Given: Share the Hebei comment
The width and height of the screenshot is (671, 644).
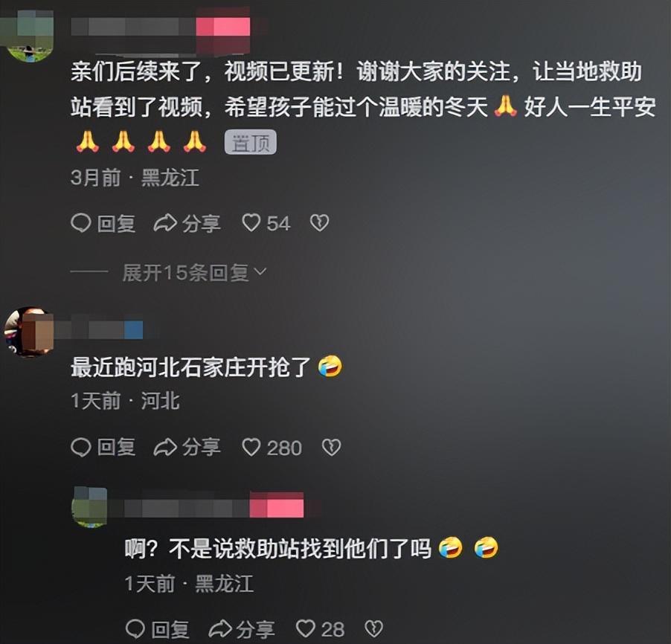Looking at the screenshot, I should point(187,448).
